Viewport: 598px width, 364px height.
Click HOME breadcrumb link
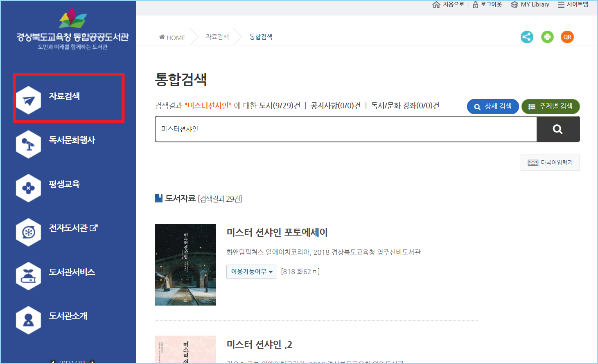172,38
